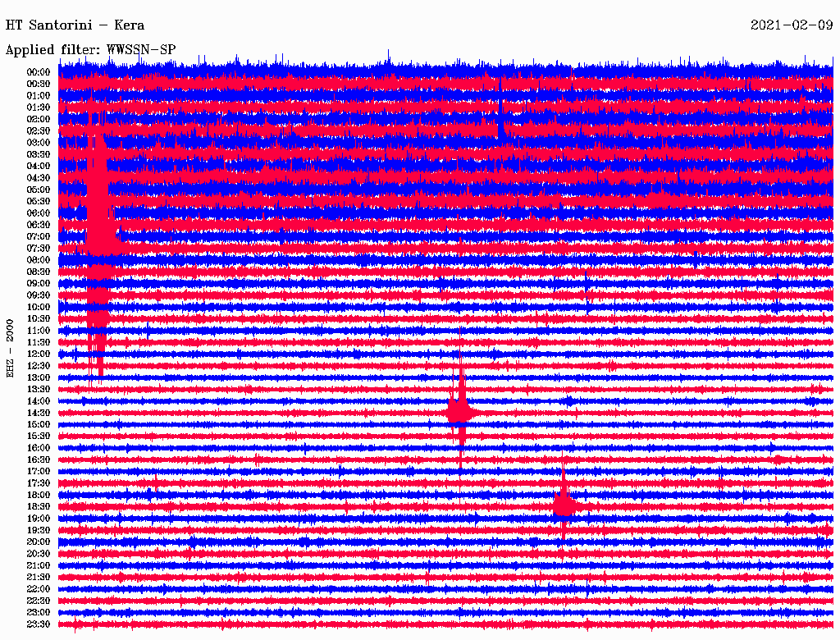Select the 06:00 time row label

coord(39,213)
